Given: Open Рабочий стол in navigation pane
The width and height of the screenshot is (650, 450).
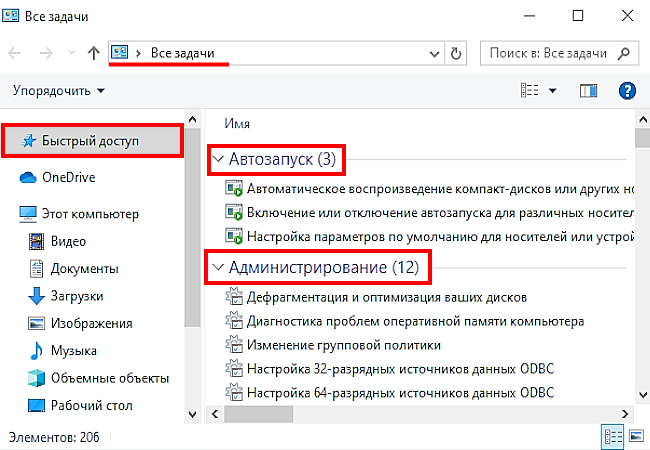Looking at the screenshot, I should click(80, 405).
